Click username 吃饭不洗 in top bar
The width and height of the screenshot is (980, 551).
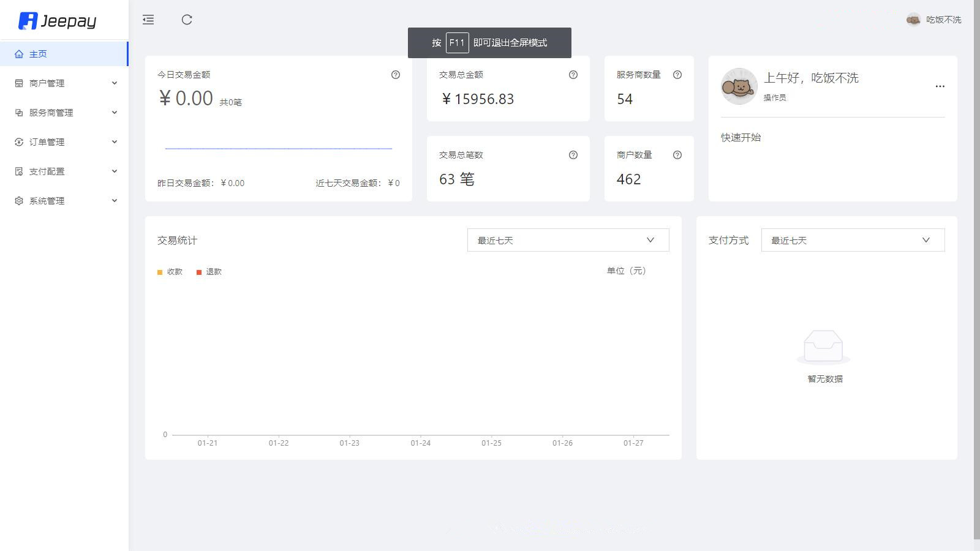point(944,20)
